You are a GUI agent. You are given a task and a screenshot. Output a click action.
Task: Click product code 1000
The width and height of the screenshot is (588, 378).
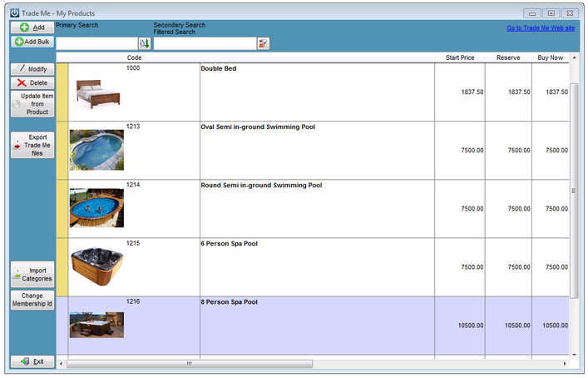tap(133, 68)
